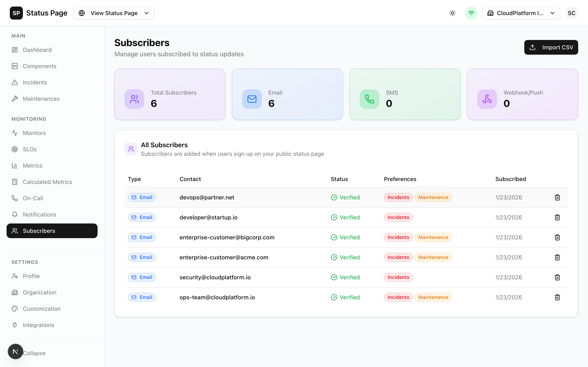Open Calculated Metrics from the sidebar
Viewport: 588px width, 367px height.
click(47, 182)
